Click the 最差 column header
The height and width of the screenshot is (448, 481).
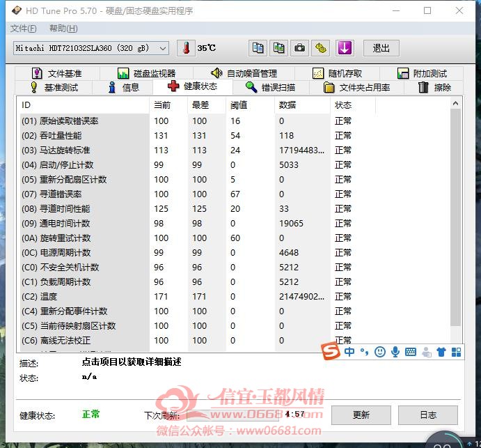point(207,105)
